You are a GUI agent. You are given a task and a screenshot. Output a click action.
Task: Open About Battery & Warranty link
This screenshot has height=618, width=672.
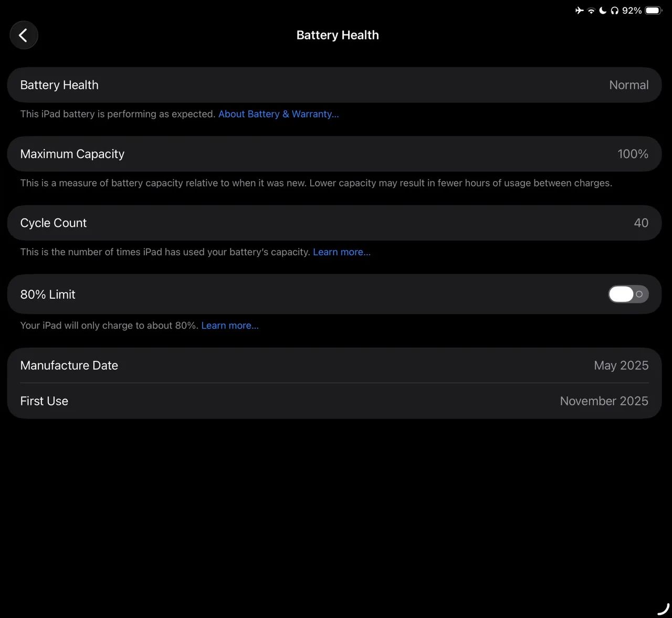pyautogui.click(x=279, y=114)
